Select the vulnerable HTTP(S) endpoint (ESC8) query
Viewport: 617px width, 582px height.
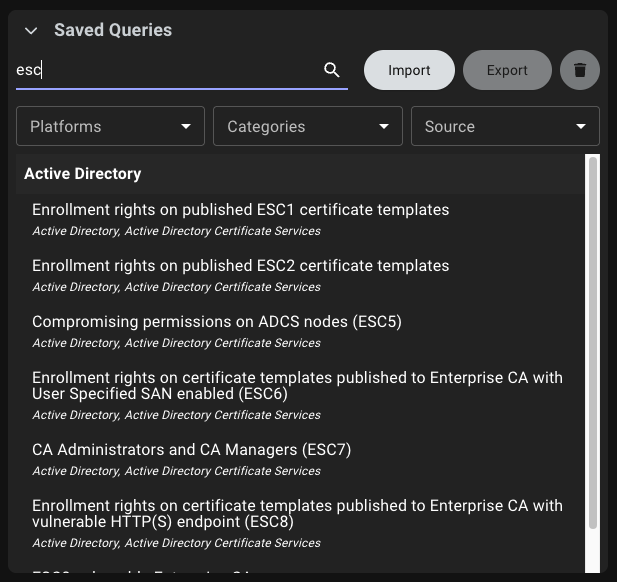pyautogui.click(x=300, y=523)
